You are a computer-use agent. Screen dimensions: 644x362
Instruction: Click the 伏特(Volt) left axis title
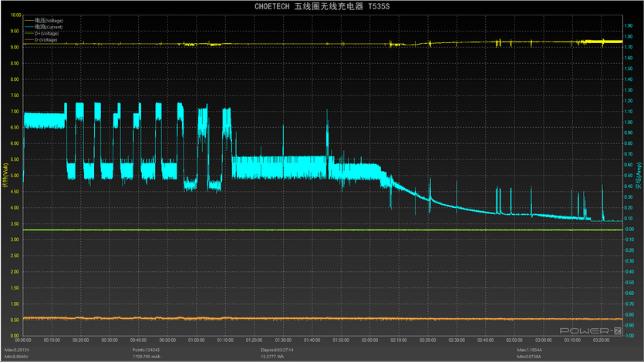[5, 176]
